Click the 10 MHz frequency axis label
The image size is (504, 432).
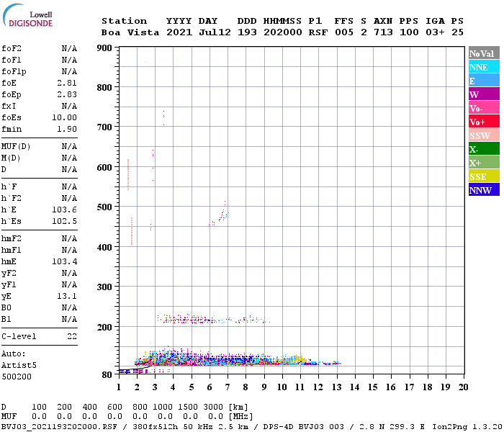click(x=282, y=387)
